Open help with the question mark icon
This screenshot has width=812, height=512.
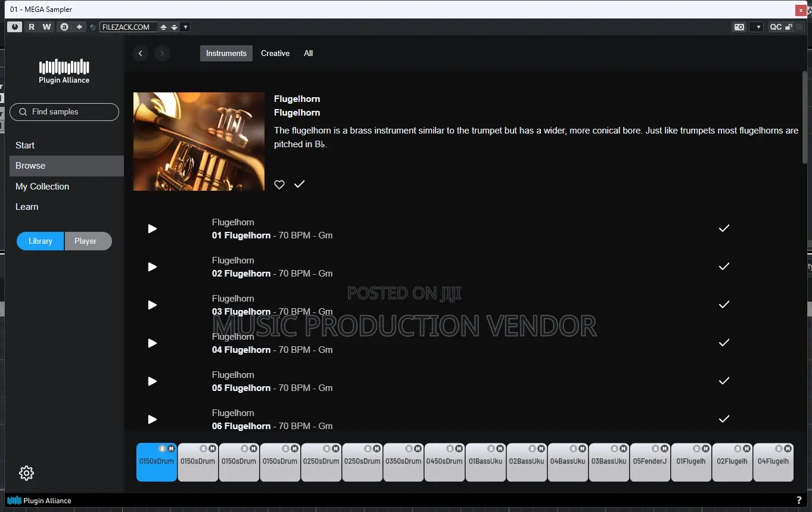coord(799,501)
